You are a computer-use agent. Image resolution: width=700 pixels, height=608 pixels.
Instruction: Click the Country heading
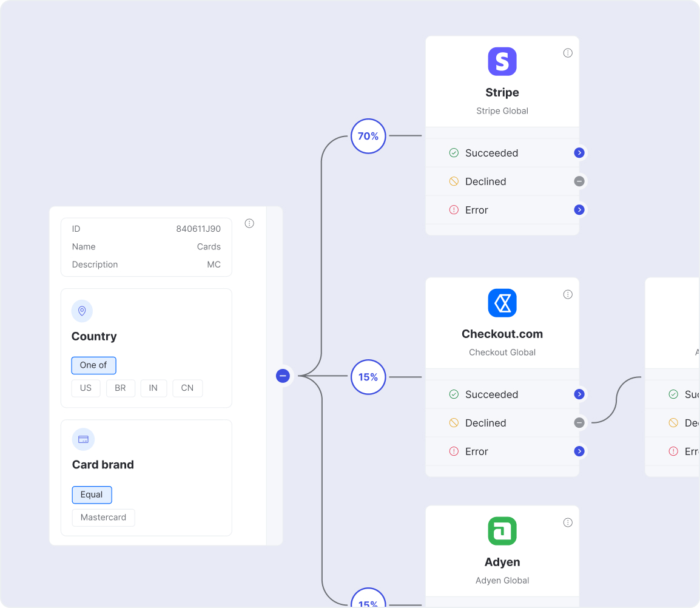(x=94, y=336)
